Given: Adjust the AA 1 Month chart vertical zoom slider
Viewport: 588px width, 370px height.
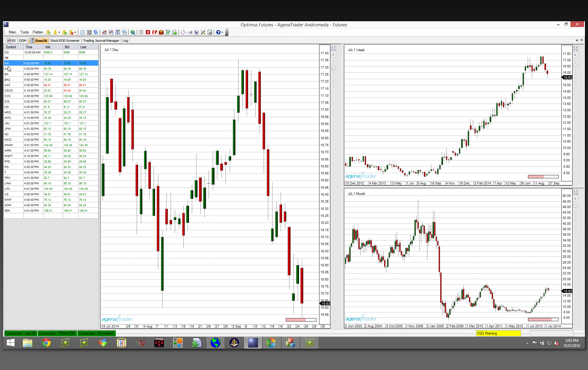Looking at the screenshot, I should pos(576,206).
